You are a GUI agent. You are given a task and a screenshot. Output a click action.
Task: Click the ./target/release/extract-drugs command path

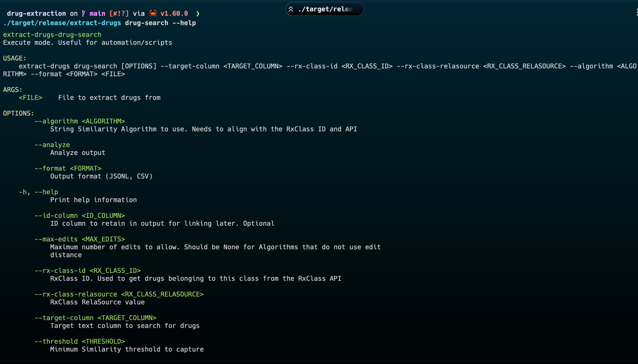62,23
